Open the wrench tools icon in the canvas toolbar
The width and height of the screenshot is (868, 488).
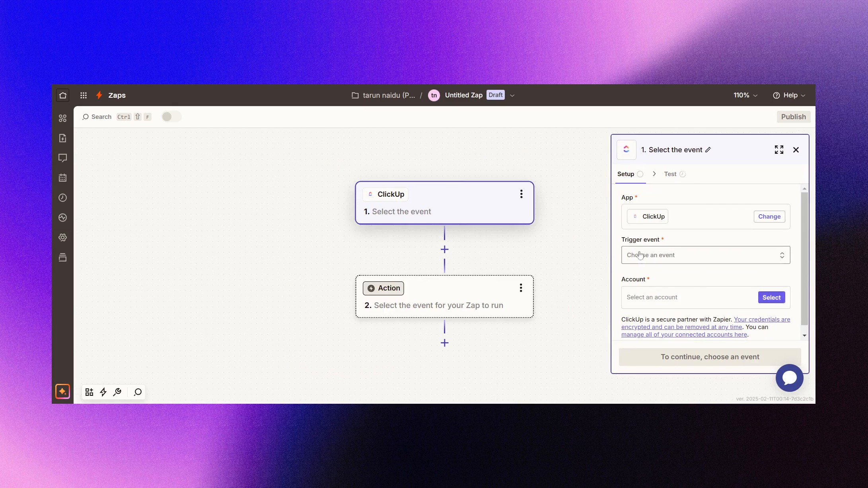[117, 392]
